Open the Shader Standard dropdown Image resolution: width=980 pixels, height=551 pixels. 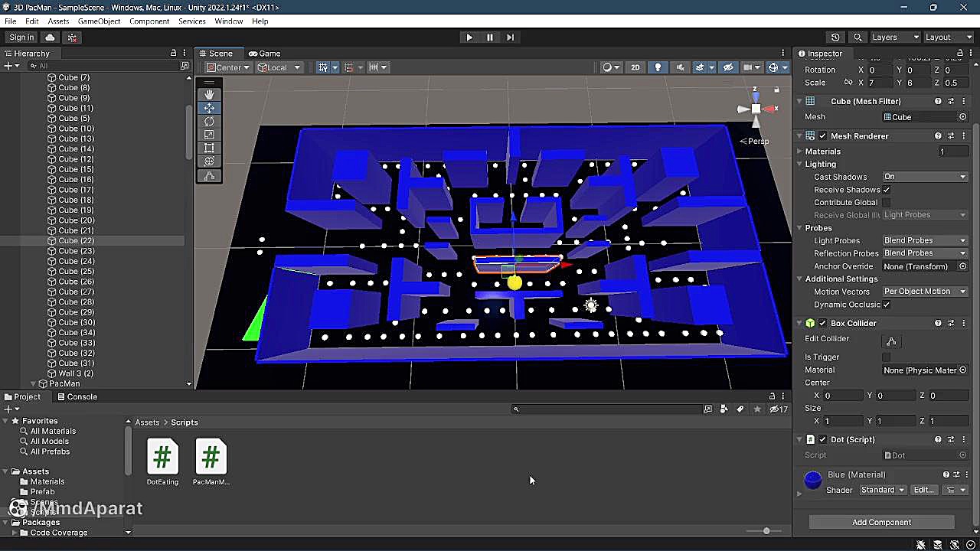(883, 490)
